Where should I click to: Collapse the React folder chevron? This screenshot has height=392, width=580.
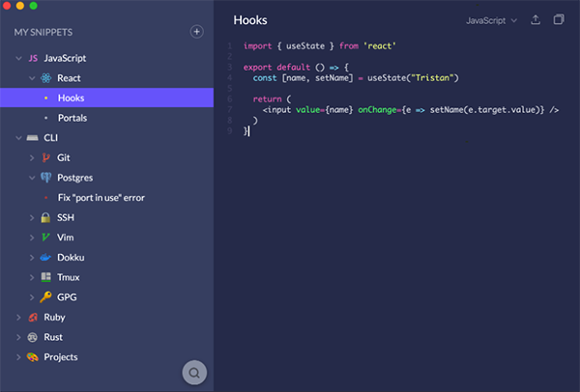pyautogui.click(x=32, y=78)
